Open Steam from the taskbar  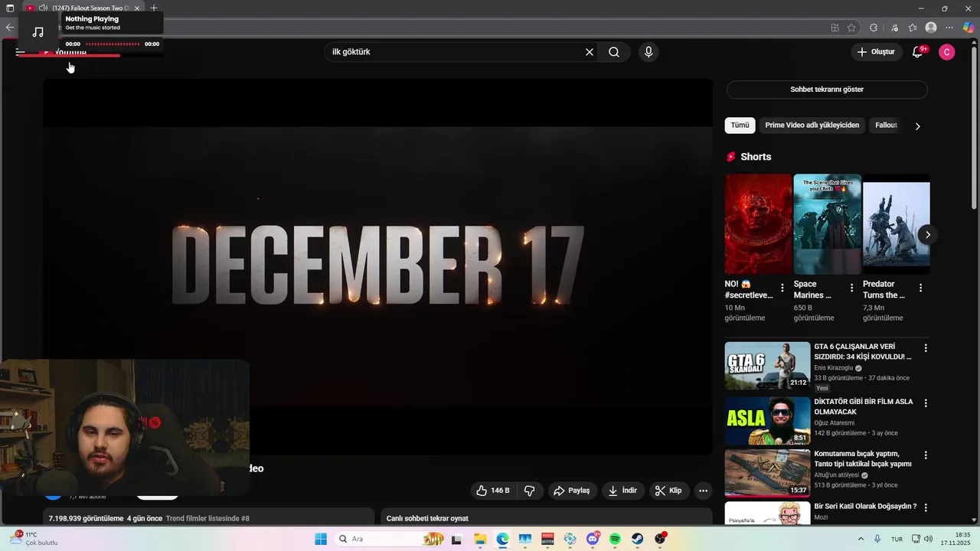[638, 539]
